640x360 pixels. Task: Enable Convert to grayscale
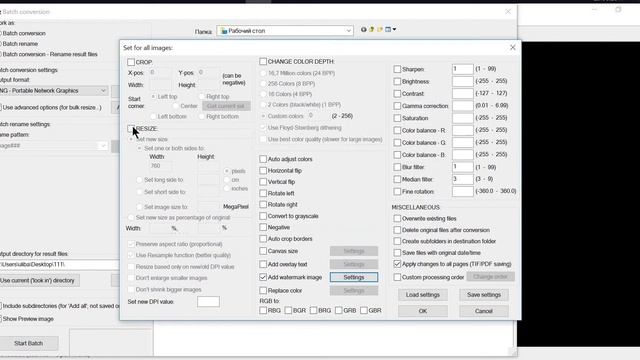[x=263, y=216]
